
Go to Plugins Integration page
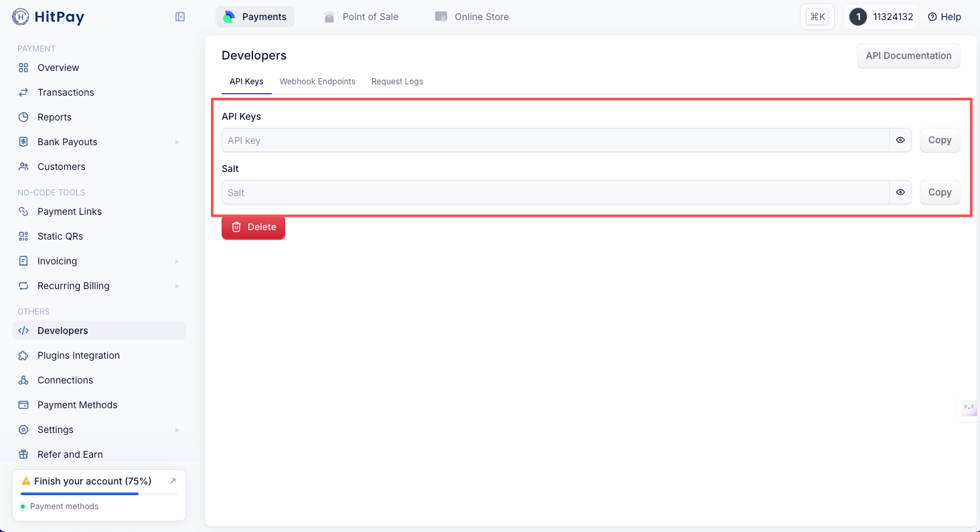pyautogui.click(x=78, y=355)
